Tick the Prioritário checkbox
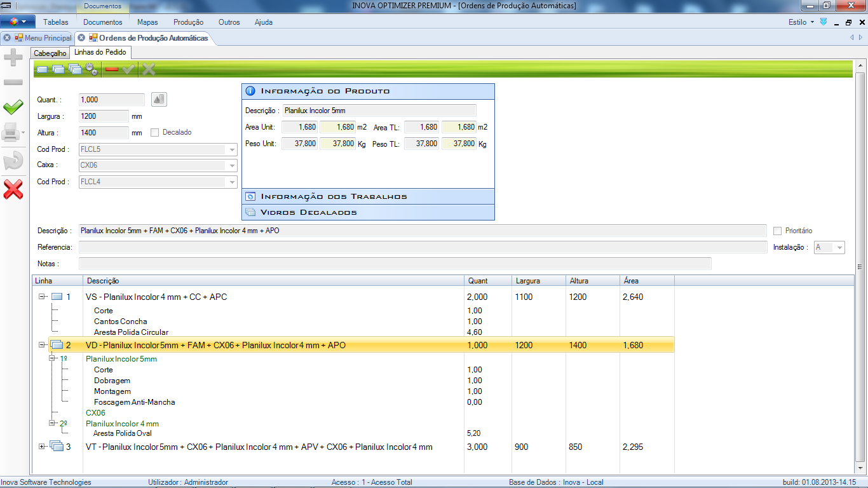Image resolution: width=868 pixels, height=488 pixels. click(x=778, y=231)
